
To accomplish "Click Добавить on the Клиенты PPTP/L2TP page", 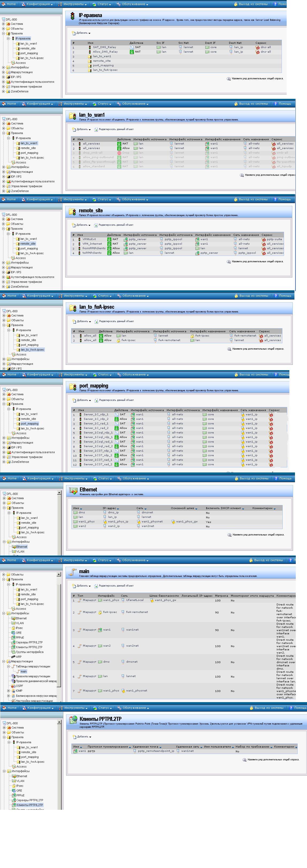I will click(x=82, y=737).
